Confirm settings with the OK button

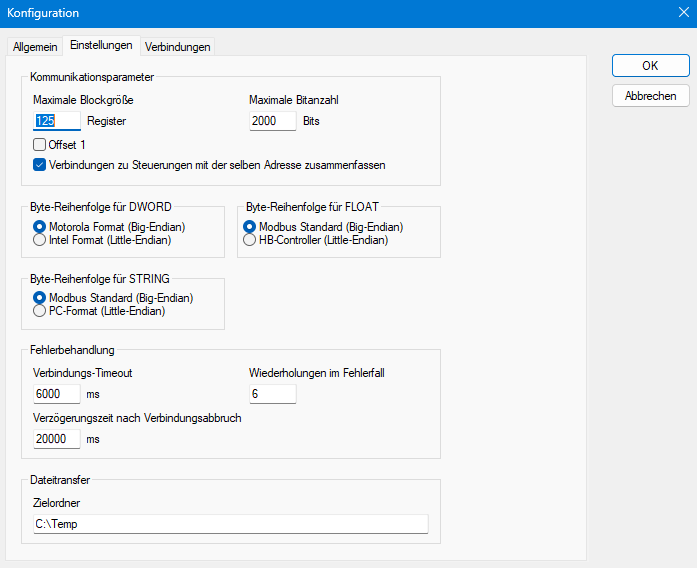(650, 65)
